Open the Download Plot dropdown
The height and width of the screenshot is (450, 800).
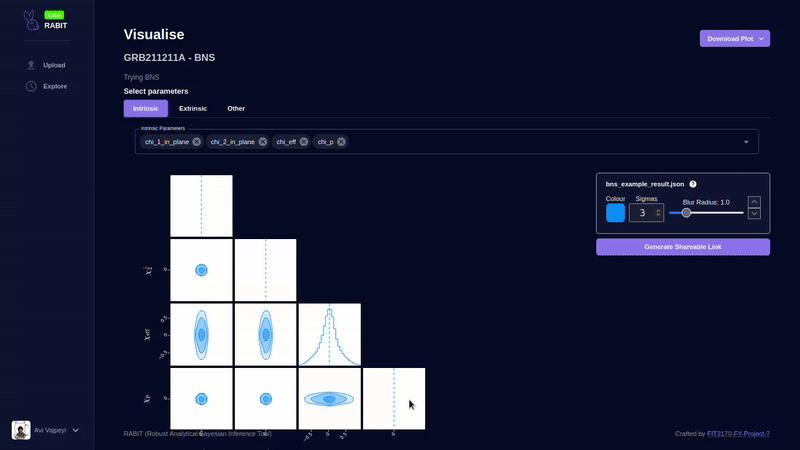point(735,39)
